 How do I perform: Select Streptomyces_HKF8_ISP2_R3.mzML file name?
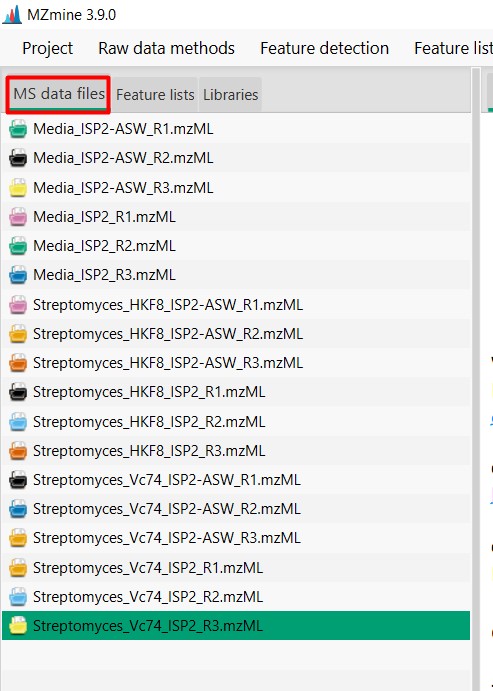point(149,451)
